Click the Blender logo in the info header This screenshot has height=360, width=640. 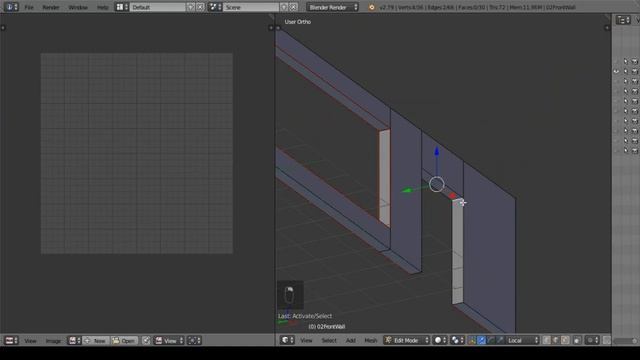tap(371, 7)
